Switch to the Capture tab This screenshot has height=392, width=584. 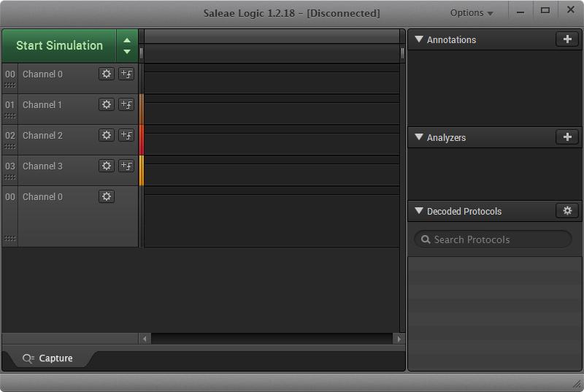[48, 358]
